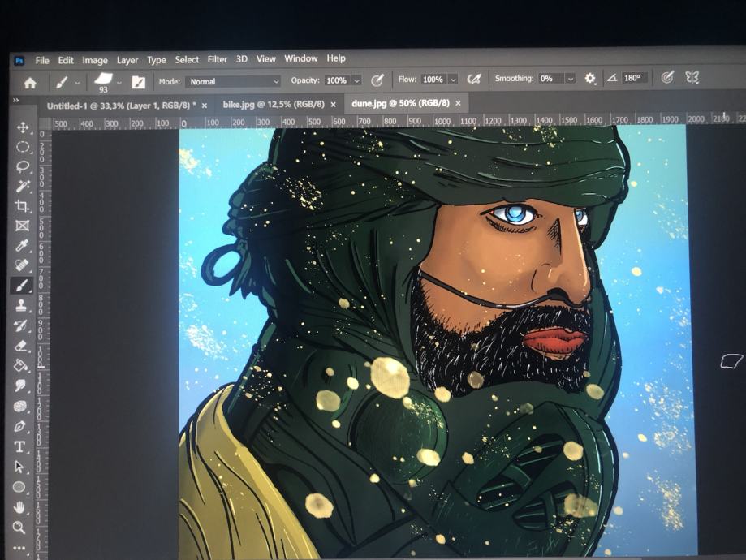The image size is (746, 560).
Task: Open the Edit Toolbar three-dots menu
Action: (x=19, y=548)
